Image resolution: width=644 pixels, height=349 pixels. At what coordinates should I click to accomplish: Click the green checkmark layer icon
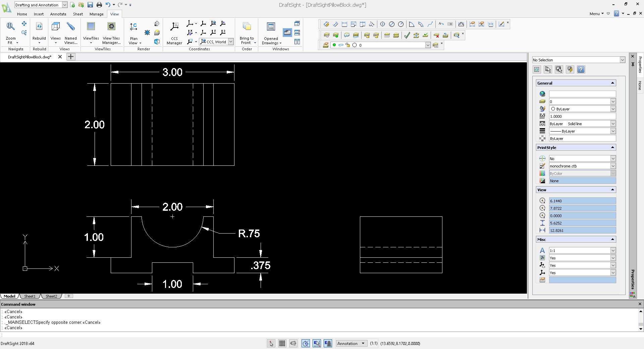point(407,35)
